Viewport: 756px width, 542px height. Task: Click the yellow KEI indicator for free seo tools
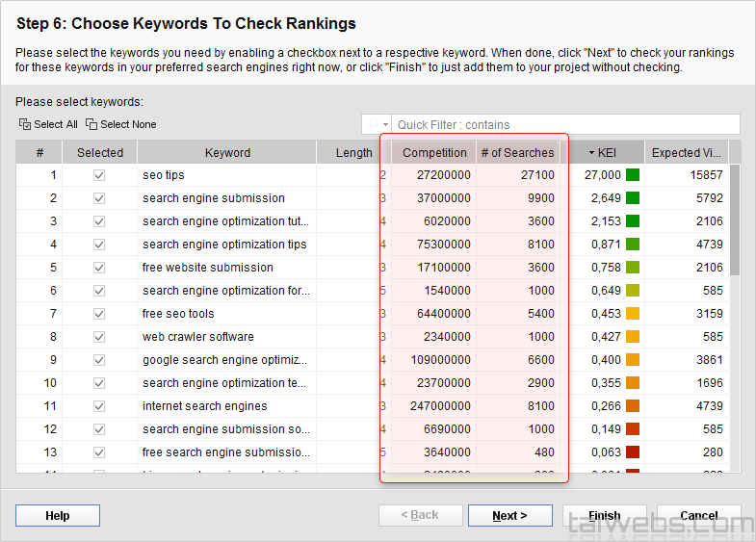click(x=633, y=314)
